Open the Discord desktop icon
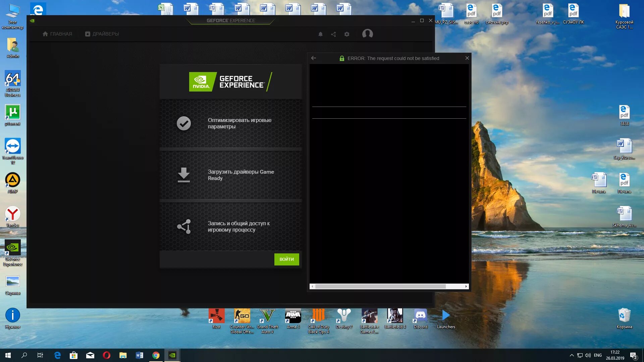This screenshot has height=362, width=644. (420, 319)
